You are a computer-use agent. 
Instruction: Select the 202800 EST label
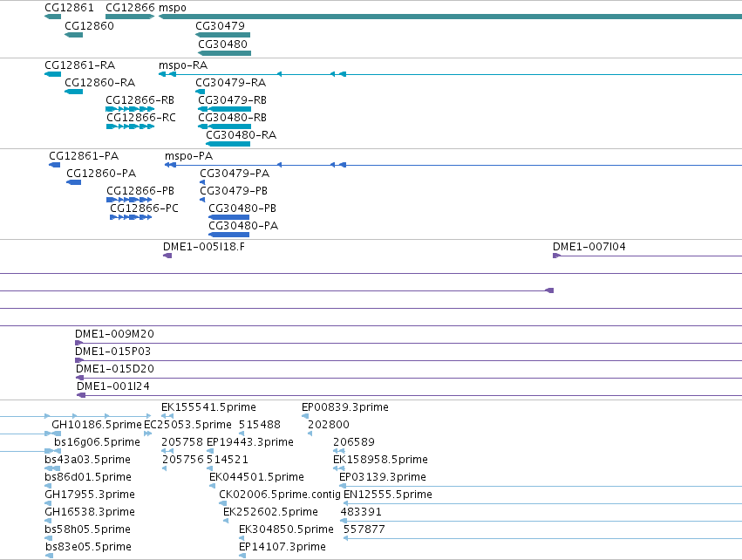click(329, 425)
